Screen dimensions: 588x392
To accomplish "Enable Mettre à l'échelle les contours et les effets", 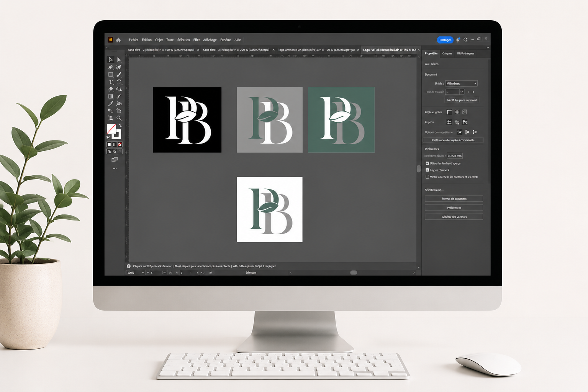I will pyautogui.click(x=427, y=177).
